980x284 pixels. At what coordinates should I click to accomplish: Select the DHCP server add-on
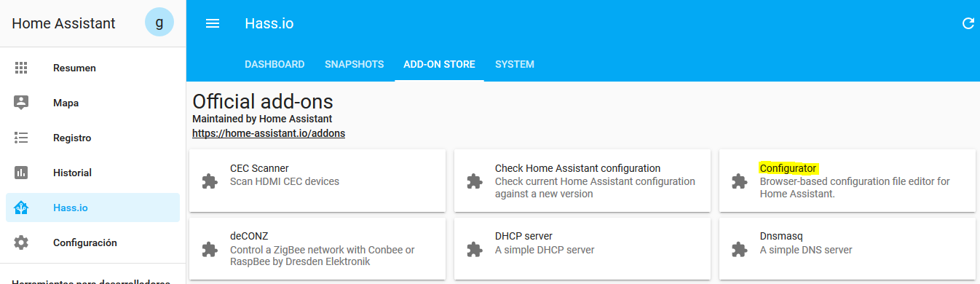tap(582, 249)
